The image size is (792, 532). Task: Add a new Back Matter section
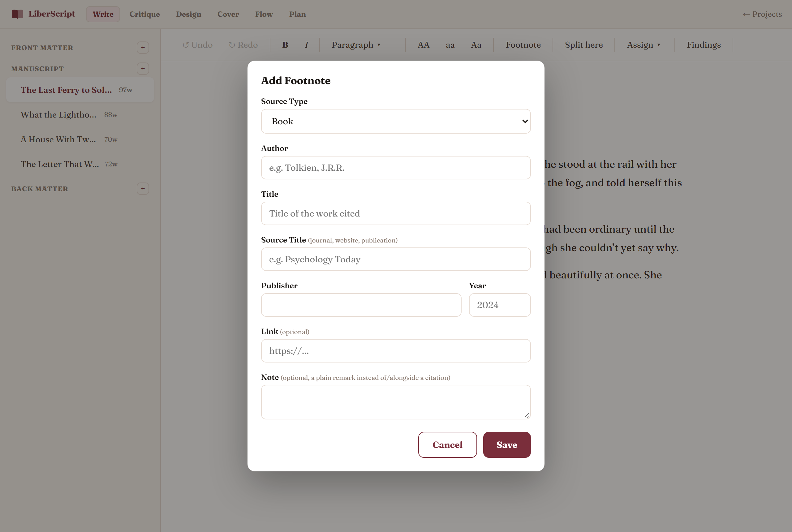[143, 189]
